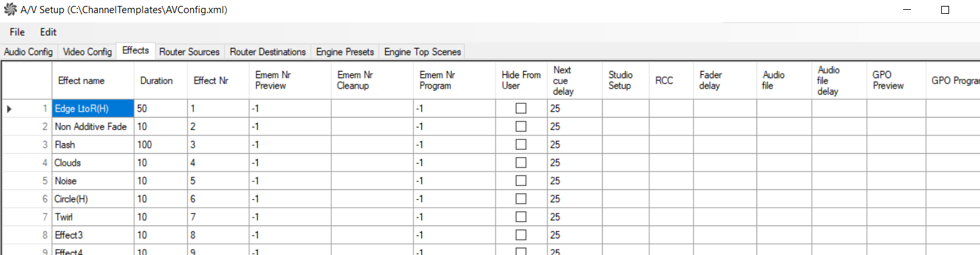Open the Edit menu
Viewport: 980px width, 255px height.
[x=48, y=32]
